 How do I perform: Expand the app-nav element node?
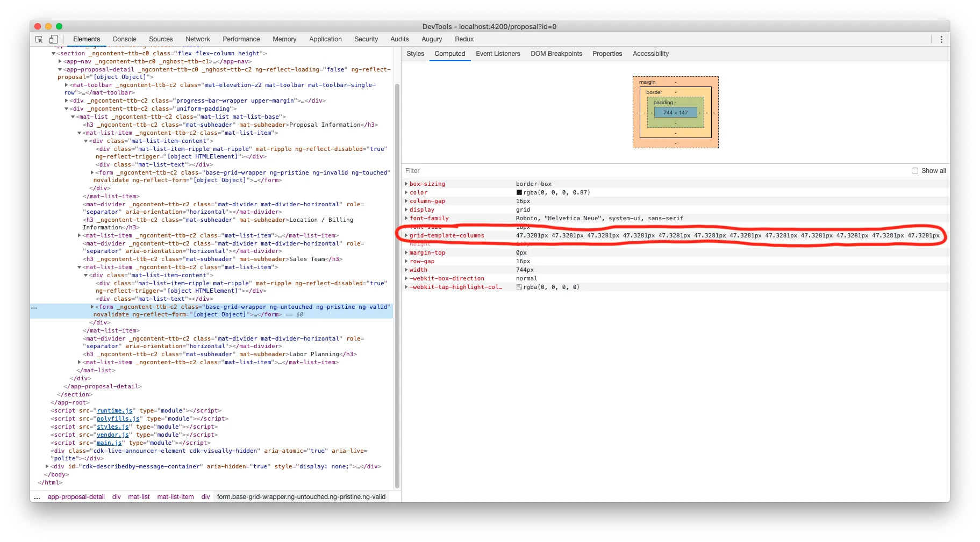[x=60, y=62]
